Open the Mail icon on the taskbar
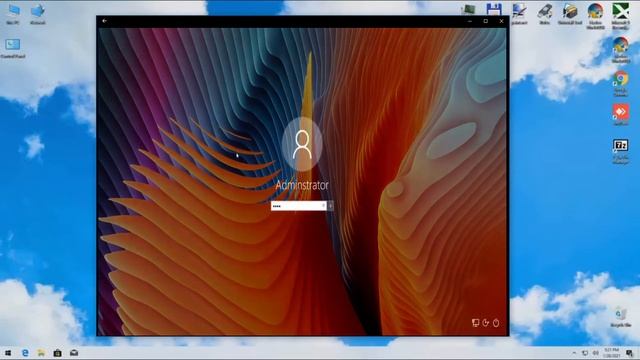This screenshot has height=360, width=640. pyautogui.click(x=74, y=353)
